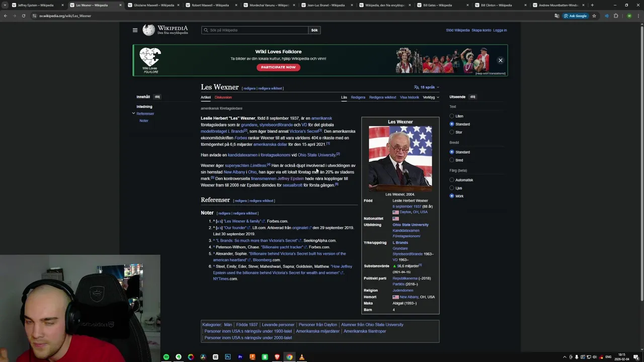
Task: Select Standard text size
Action: click(452, 124)
